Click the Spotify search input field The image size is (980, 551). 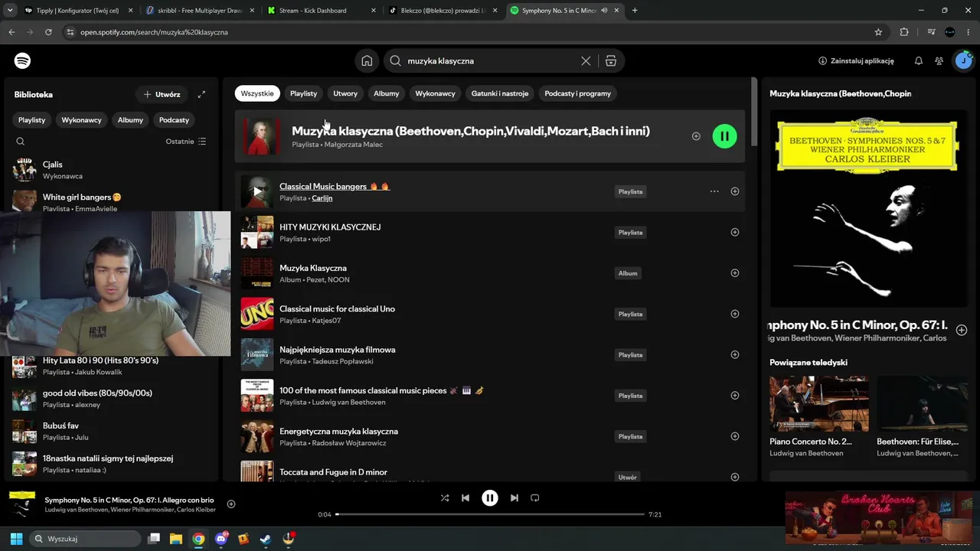point(491,60)
